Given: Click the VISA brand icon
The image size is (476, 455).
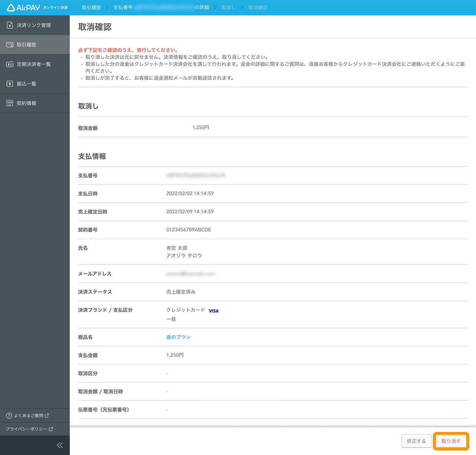Looking at the screenshot, I should tap(213, 311).
